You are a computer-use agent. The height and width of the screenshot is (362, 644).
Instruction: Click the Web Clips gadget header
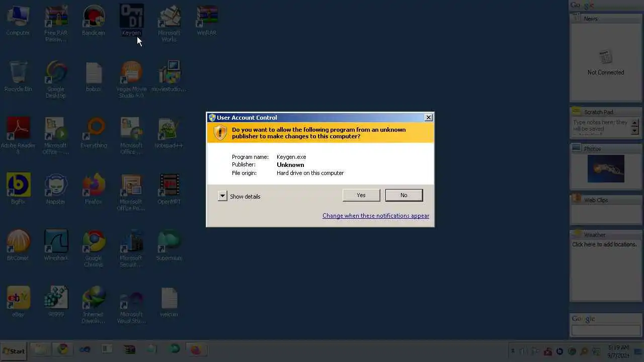point(606,200)
